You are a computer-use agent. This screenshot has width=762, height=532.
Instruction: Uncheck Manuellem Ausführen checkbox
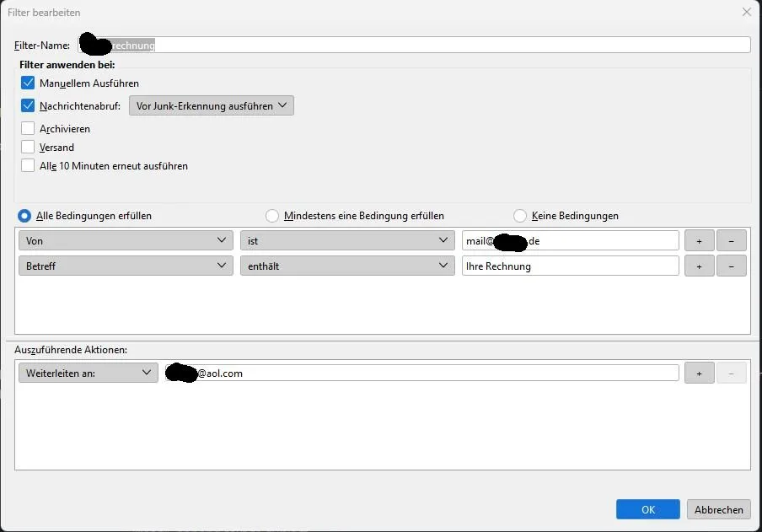tap(28, 83)
